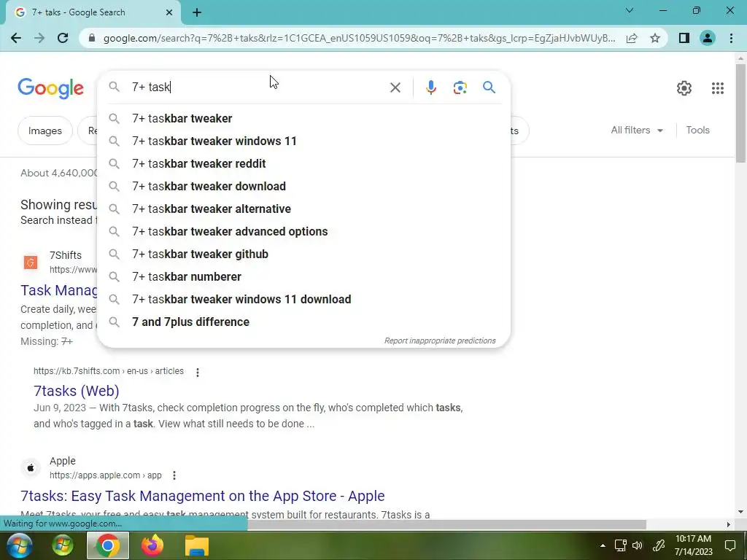Select the Images filter chip
This screenshot has width=747, height=560.
(x=44, y=131)
